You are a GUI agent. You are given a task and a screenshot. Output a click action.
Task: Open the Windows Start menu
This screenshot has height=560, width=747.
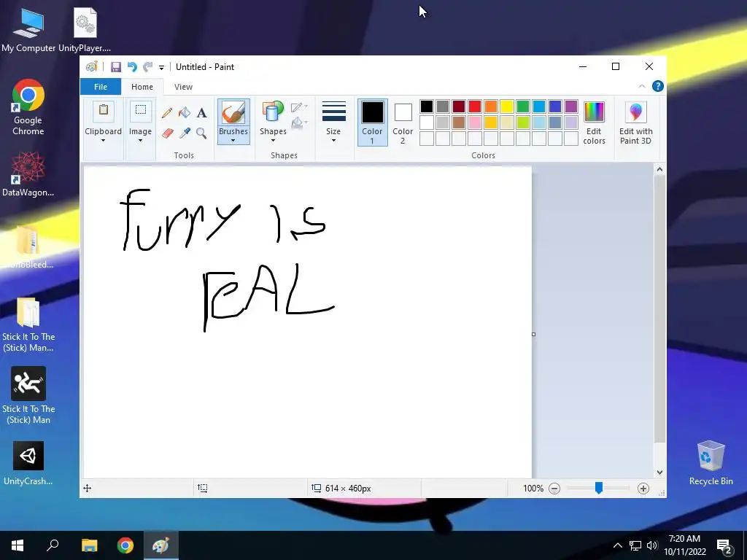tap(18, 545)
